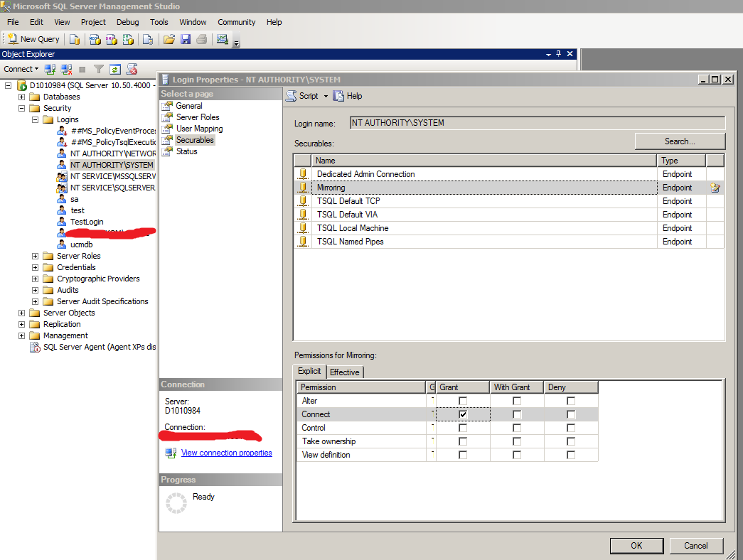
Task: Click the Search... button for securables
Action: coord(680,141)
